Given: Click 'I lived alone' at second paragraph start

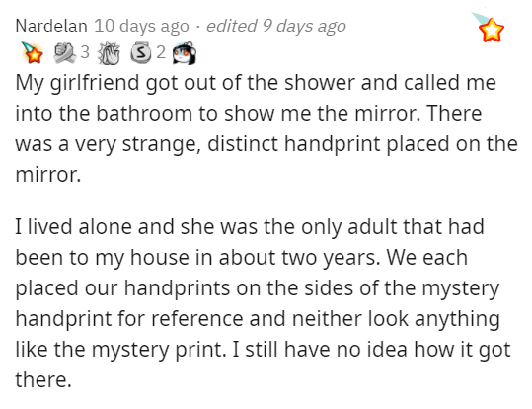Looking at the screenshot, I should [74, 226].
